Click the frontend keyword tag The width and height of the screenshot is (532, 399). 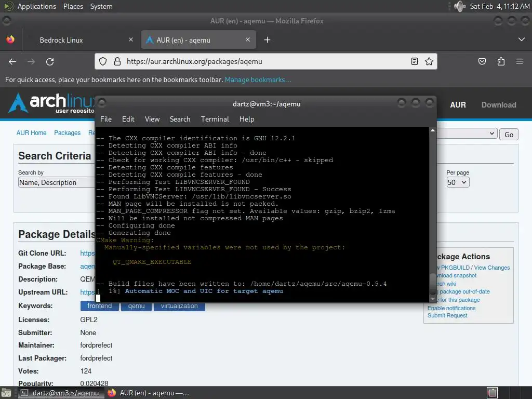[x=99, y=306]
